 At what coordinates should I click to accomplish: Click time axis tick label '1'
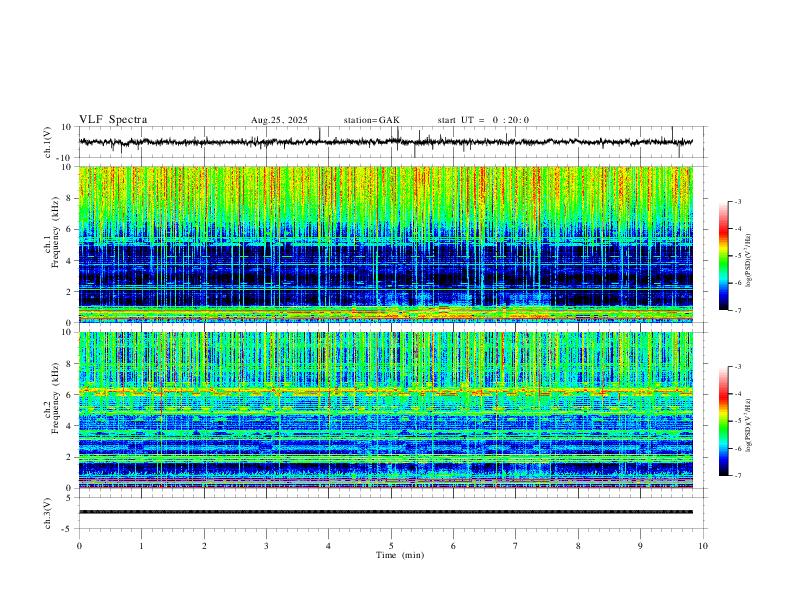(x=141, y=546)
